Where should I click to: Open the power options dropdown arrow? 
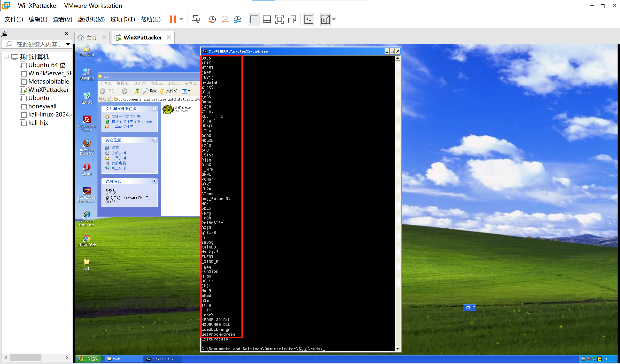(x=182, y=19)
